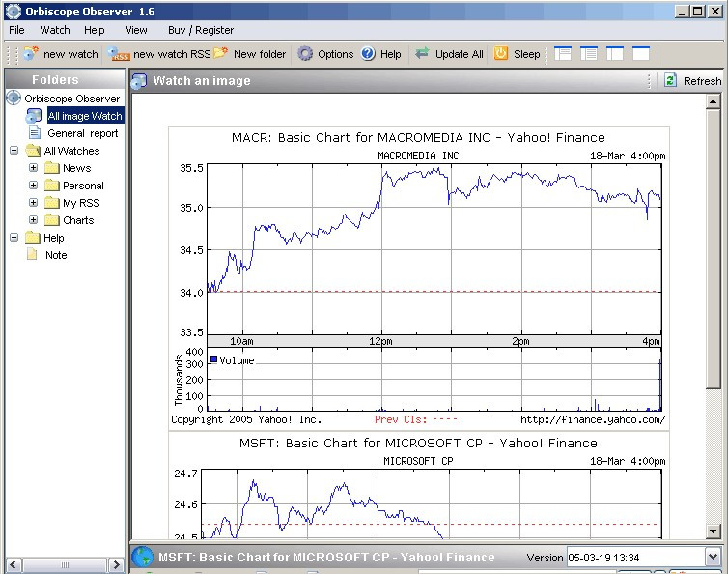Open the Buy / Register menu
728x574 pixels.
tap(201, 30)
